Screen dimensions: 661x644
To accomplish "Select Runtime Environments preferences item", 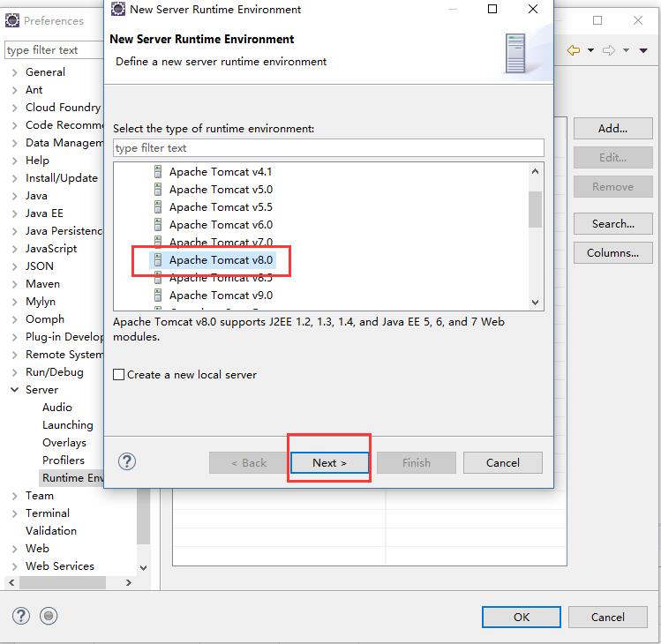I will pyautogui.click(x=72, y=478).
